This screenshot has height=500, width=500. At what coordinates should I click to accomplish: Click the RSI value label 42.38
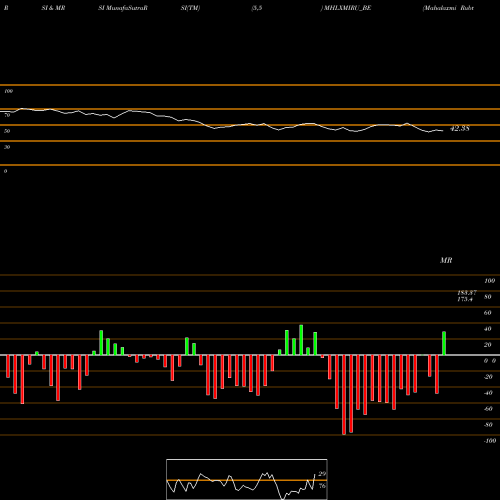point(460,128)
